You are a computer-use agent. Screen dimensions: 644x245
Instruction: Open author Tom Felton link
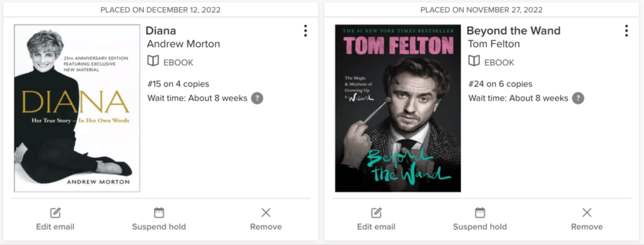pos(494,44)
